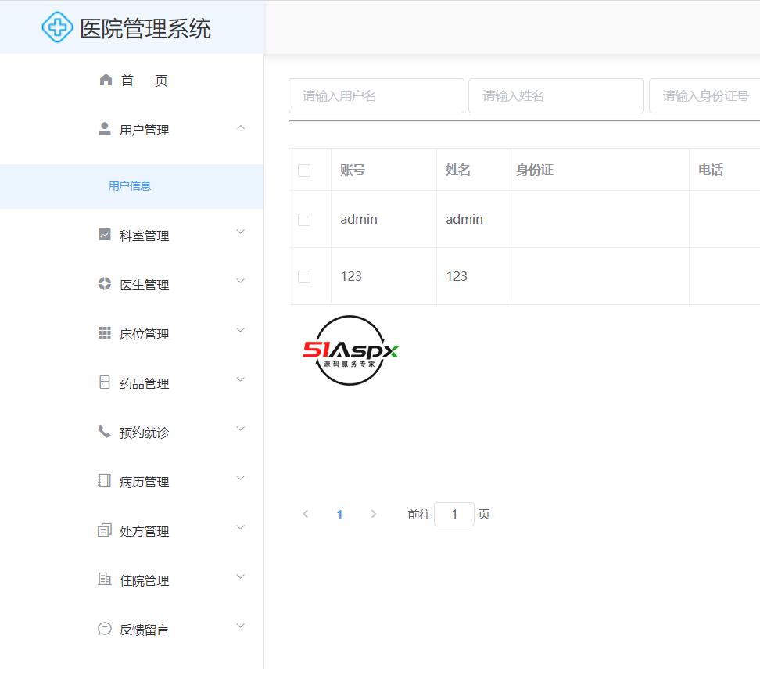Focus the 请输入身份证号 input field
Image resolution: width=760 pixels, height=700 pixels.
coord(704,96)
